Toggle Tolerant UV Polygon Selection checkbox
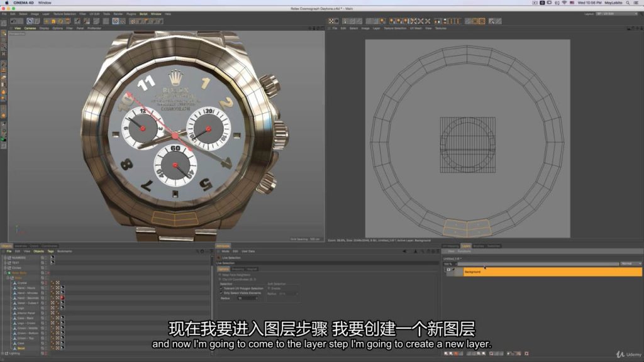This screenshot has width=644, height=362. [221, 288]
